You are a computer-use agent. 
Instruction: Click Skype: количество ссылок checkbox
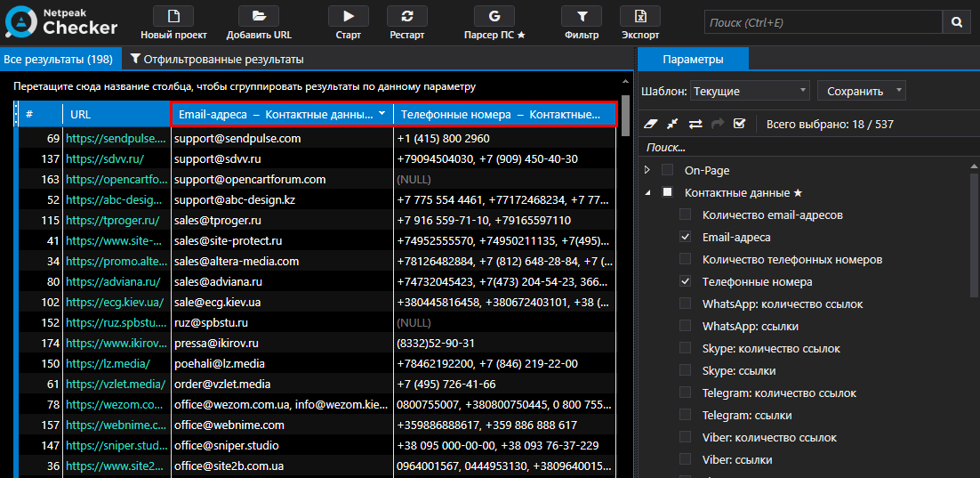[x=686, y=349]
